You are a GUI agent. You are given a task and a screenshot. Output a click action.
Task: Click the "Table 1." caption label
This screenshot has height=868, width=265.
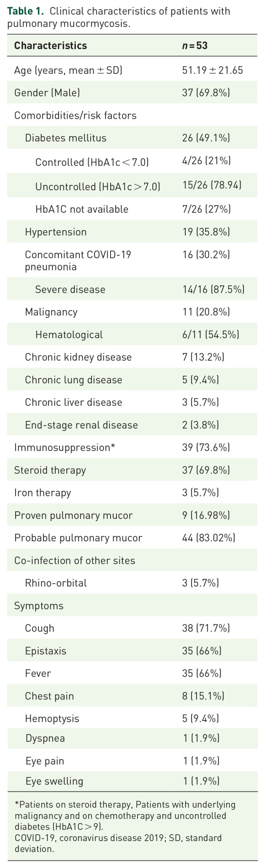25,11
